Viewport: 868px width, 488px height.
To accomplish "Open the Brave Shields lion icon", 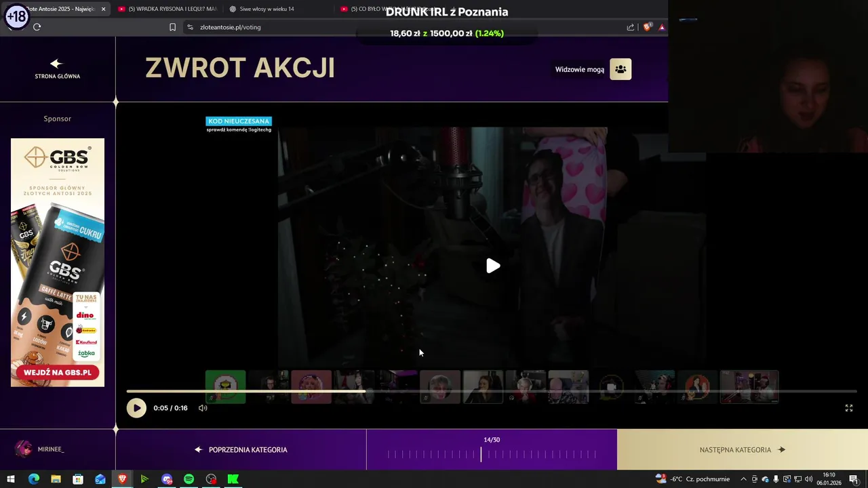I will tap(646, 27).
